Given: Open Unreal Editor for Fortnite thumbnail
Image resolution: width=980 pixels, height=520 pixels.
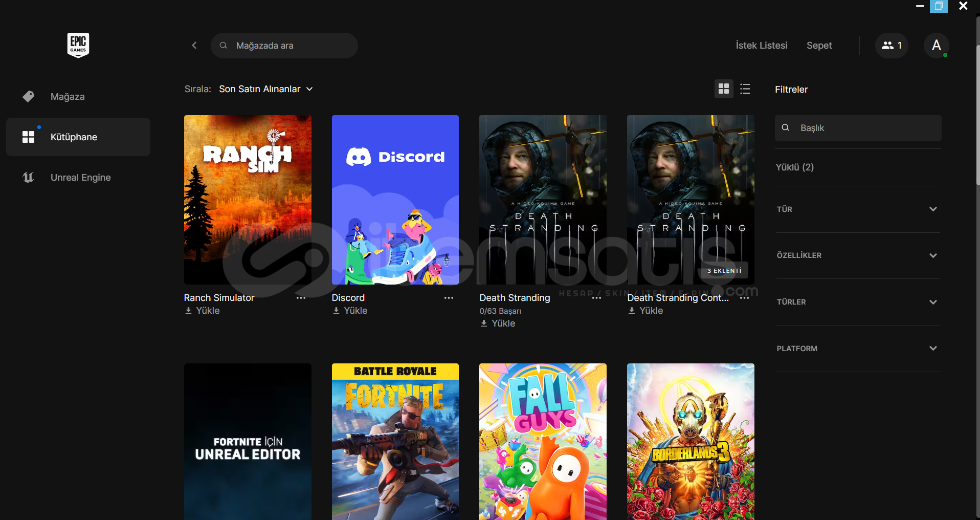Looking at the screenshot, I should pos(248,442).
